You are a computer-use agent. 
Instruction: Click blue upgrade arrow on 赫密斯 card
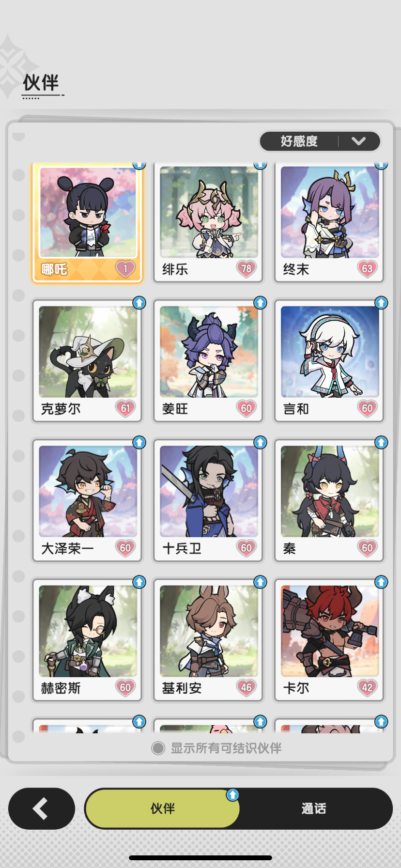point(139,582)
